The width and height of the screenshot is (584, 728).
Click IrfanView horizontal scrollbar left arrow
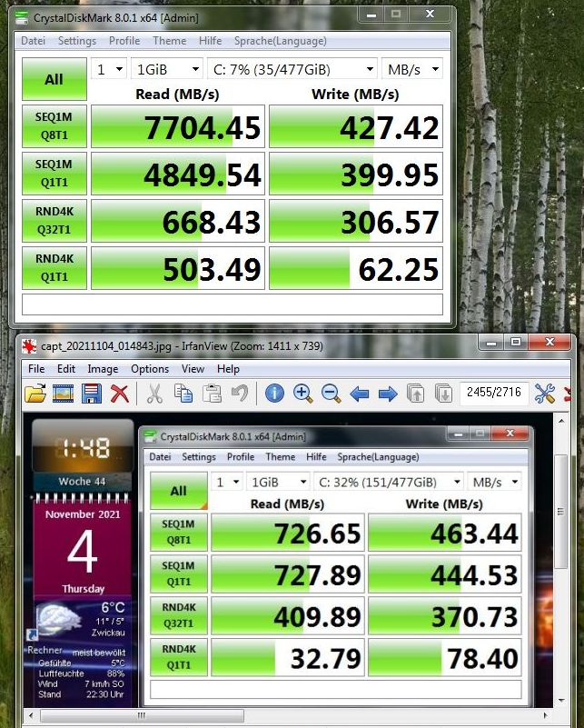point(31,715)
